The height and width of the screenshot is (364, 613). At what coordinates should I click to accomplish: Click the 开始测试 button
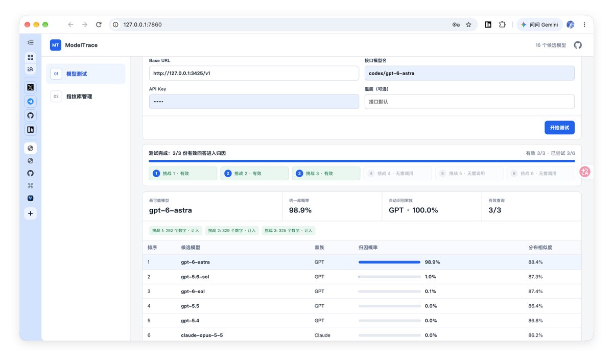[559, 128]
